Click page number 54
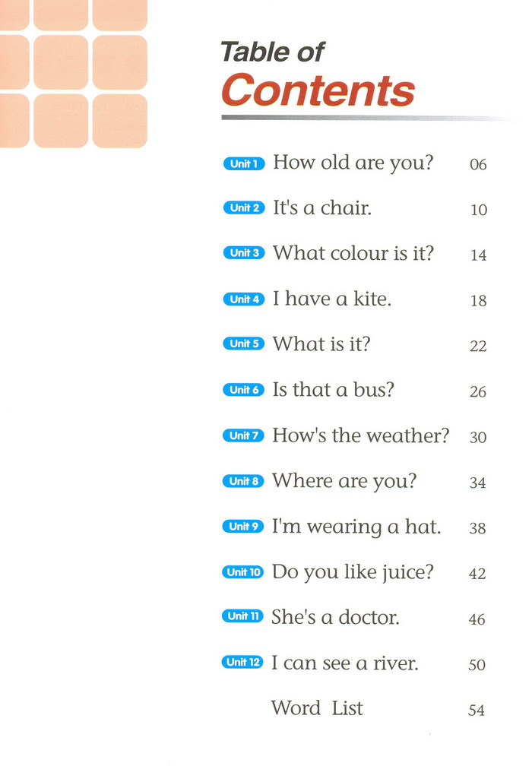Viewport: 532px width, 766px height. tap(477, 710)
